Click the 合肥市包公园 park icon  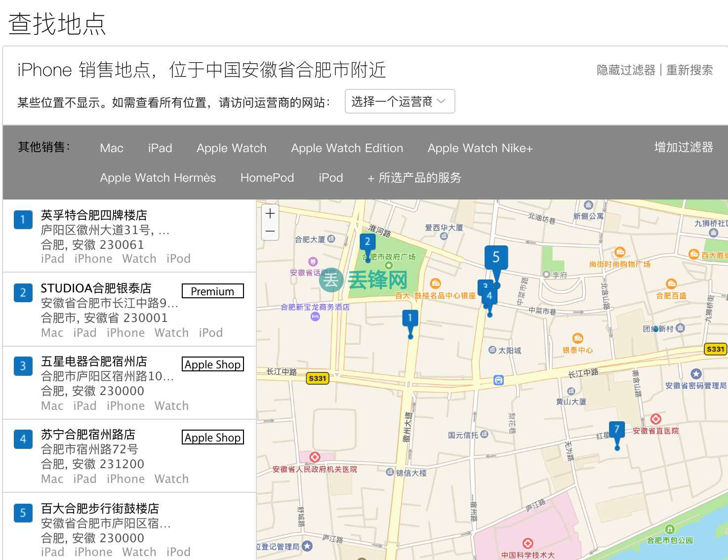click(x=670, y=529)
